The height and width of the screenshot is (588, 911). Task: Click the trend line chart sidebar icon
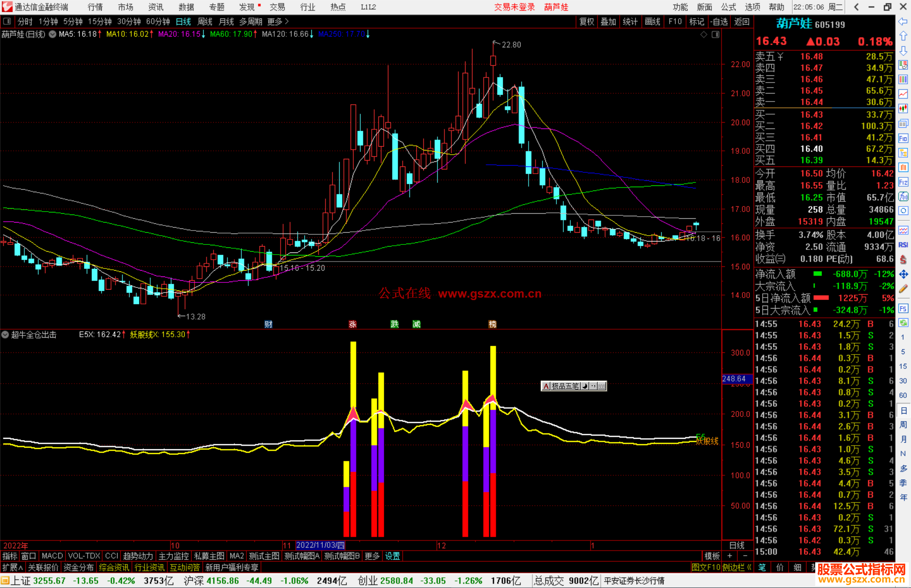tap(903, 94)
